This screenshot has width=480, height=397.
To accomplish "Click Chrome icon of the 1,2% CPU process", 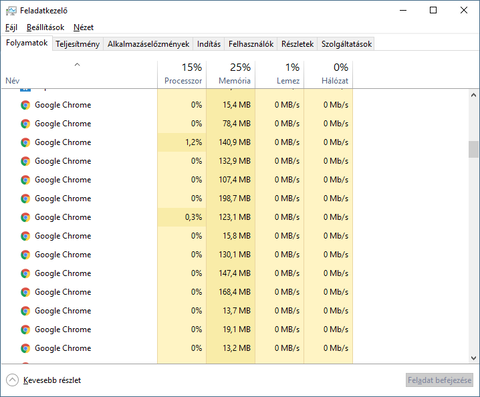I will click(x=25, y=142).
